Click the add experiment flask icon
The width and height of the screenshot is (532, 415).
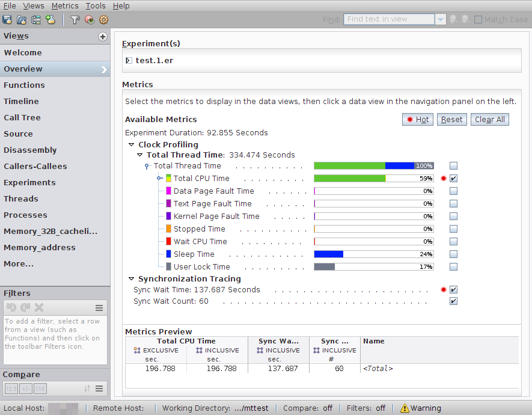click(x=50, y=20)
